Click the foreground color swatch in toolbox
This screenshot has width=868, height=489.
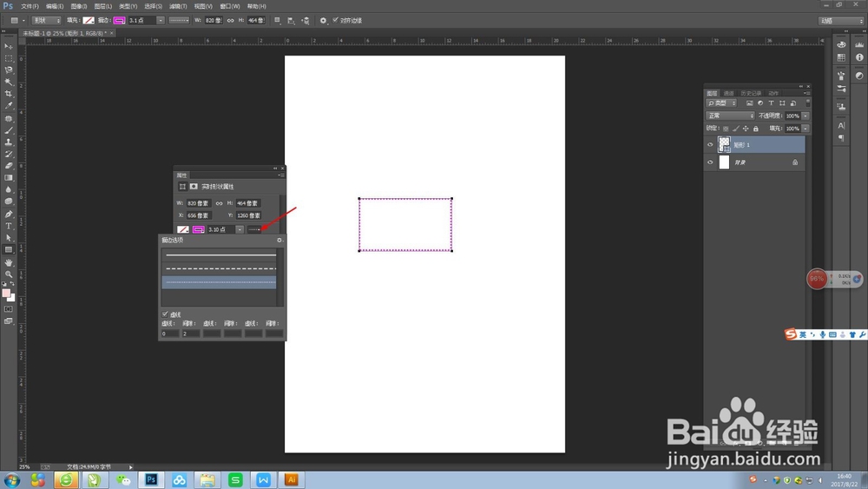(x=6, y=294)
